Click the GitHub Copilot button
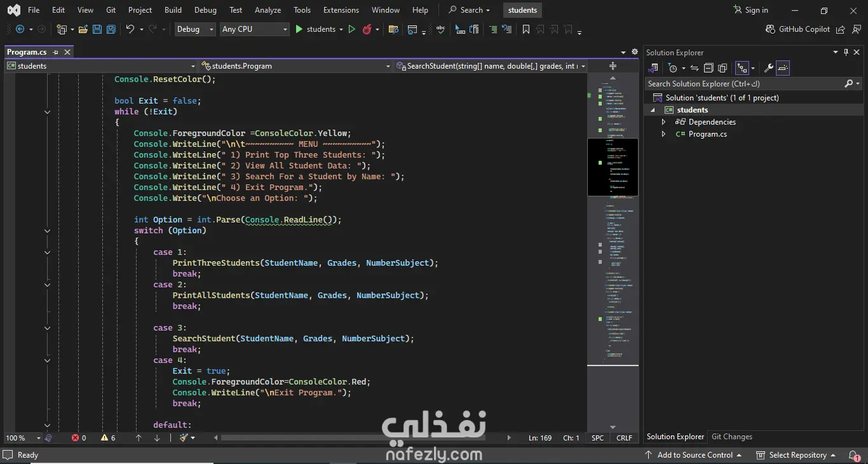This screenshot has height=464, width=868. tap(797, 29)
